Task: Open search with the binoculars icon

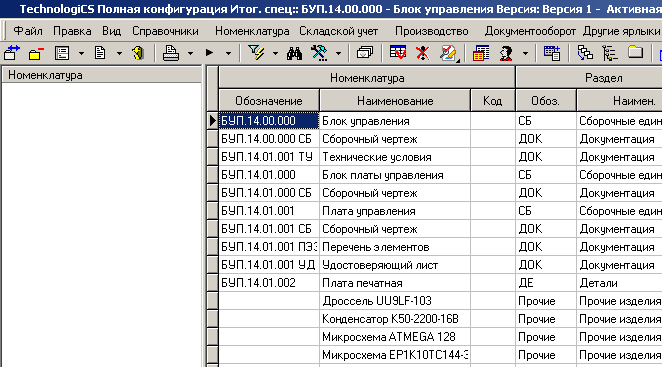Action: point(294,53)
